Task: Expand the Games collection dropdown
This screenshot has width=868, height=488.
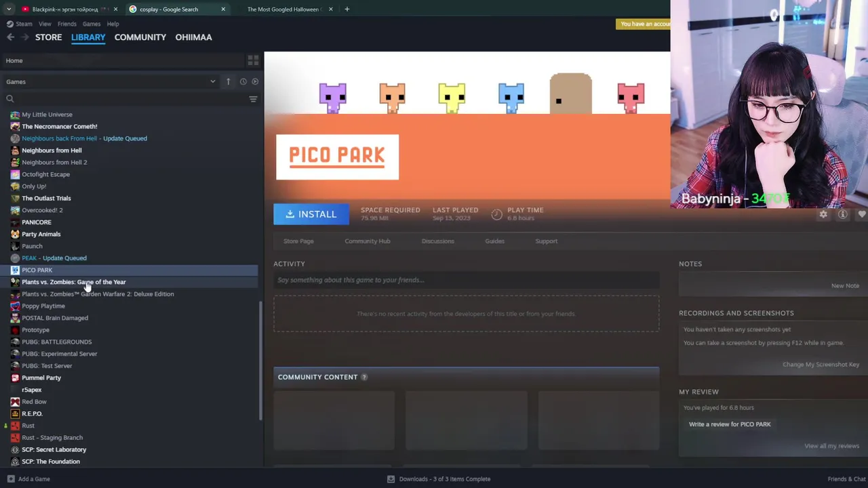Action: [212, 81]
